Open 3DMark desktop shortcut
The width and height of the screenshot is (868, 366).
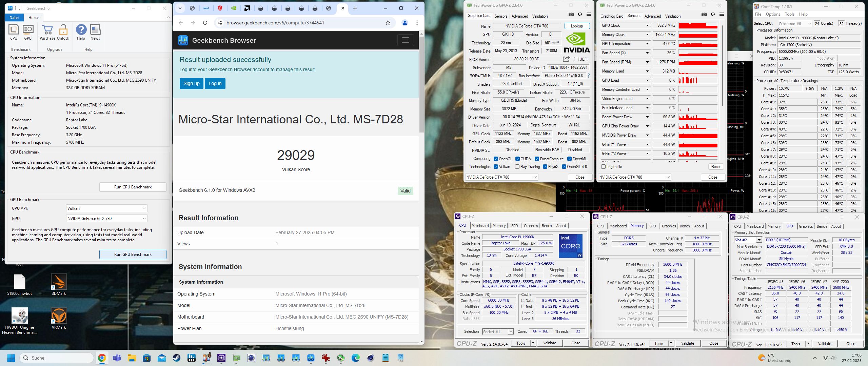[x=59, y=285]
